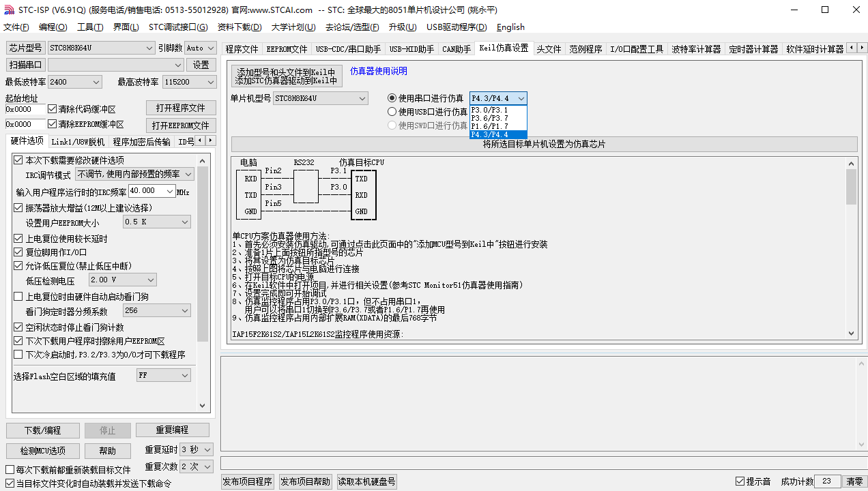Open 编程(O) menu
Viewport: 868px width, 491px height.
53,27
